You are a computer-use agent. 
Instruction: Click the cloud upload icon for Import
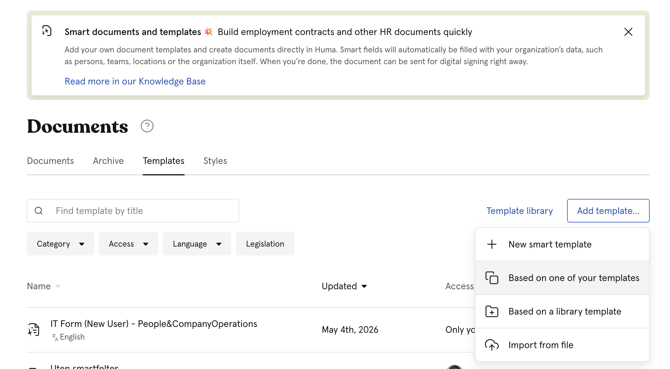[492, 345]
